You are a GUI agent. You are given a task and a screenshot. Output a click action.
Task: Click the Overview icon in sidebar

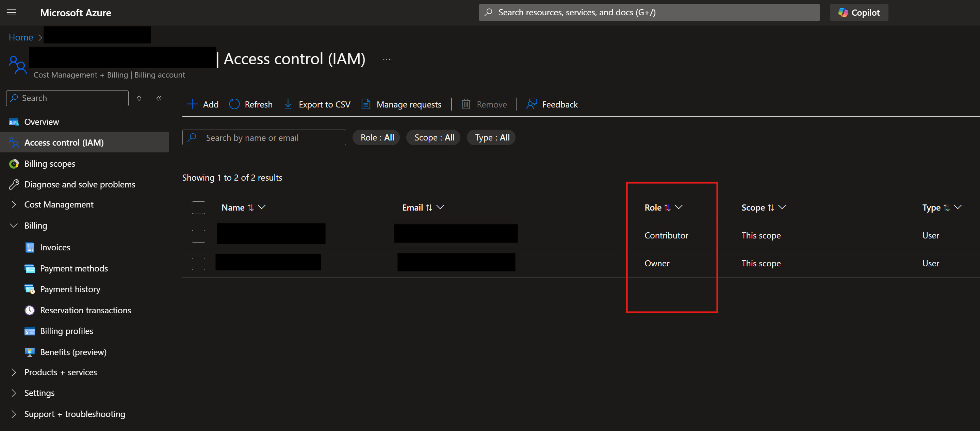click(x=14, y=122)
